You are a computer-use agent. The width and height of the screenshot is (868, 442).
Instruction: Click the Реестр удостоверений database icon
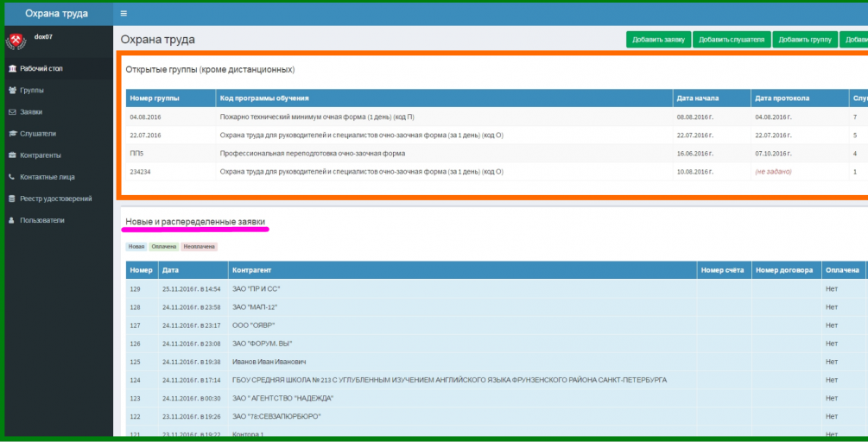12,199
